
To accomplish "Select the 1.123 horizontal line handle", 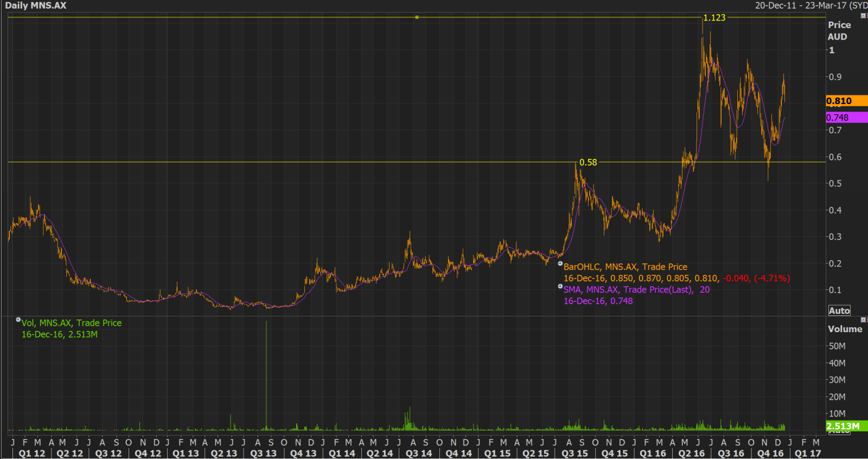I will click(417, 17).
